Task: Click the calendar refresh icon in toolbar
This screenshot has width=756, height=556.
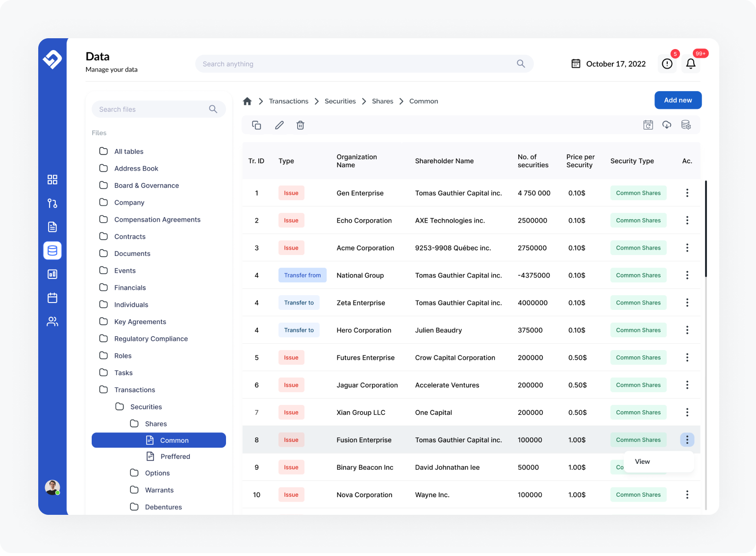Action: (x=648, y=125)
